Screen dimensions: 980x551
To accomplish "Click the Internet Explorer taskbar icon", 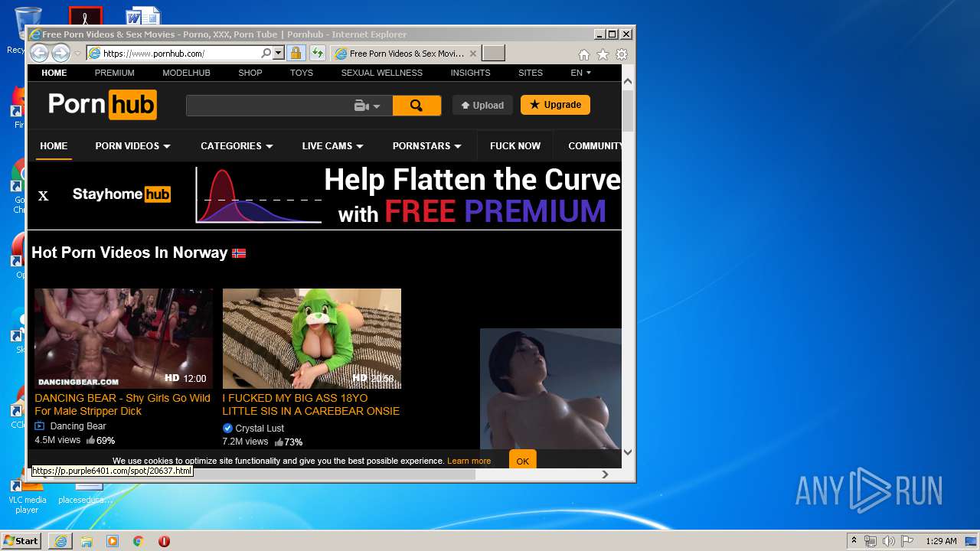I will 60,541.
